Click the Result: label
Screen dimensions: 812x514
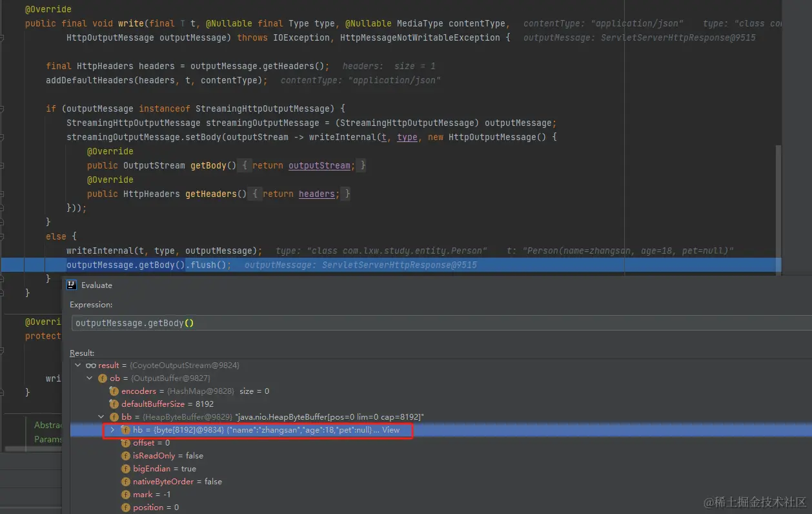click(82, 353)
